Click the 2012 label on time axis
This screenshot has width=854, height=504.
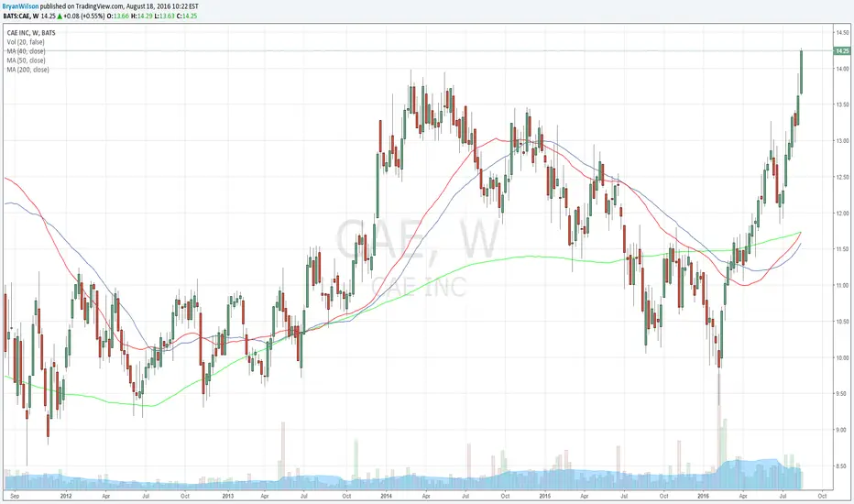(x=66, y=496)
